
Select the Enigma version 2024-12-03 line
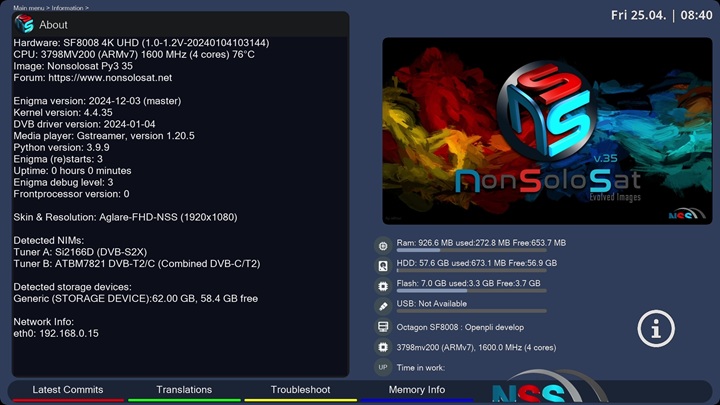pos(97,101)
